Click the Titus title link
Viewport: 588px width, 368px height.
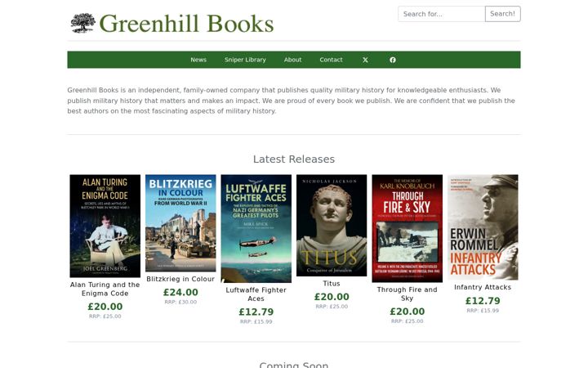click(x=332, y=284)
